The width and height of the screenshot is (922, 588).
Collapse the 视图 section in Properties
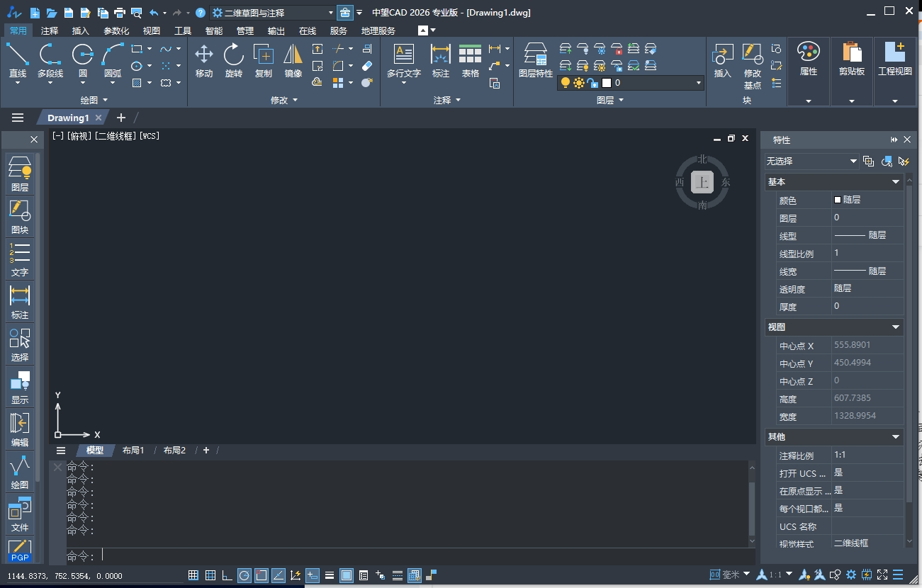tap(896, 327)
